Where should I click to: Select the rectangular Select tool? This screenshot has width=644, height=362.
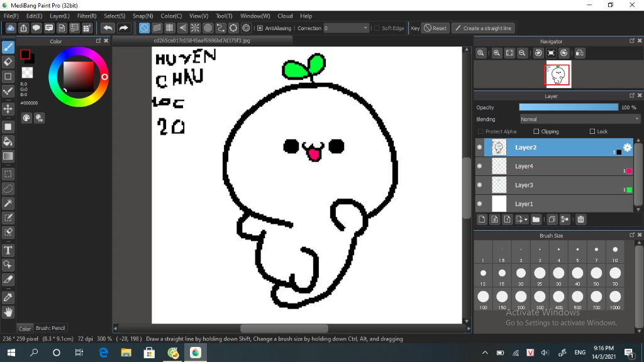tap(8, 174)
